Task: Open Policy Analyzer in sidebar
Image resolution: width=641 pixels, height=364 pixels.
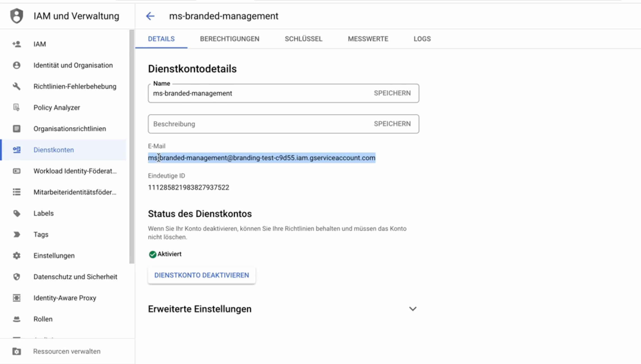Action: coord(64,107)
